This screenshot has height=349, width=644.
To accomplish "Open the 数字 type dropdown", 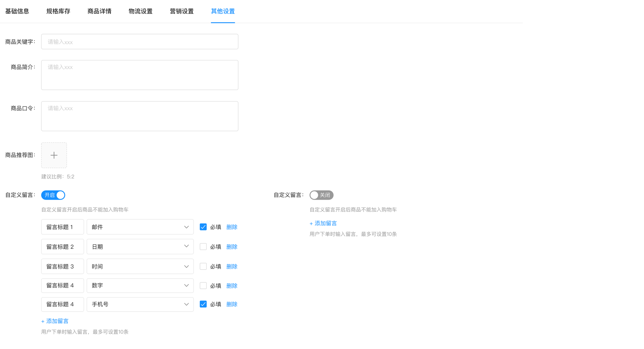I will click(x=140, y=285).
